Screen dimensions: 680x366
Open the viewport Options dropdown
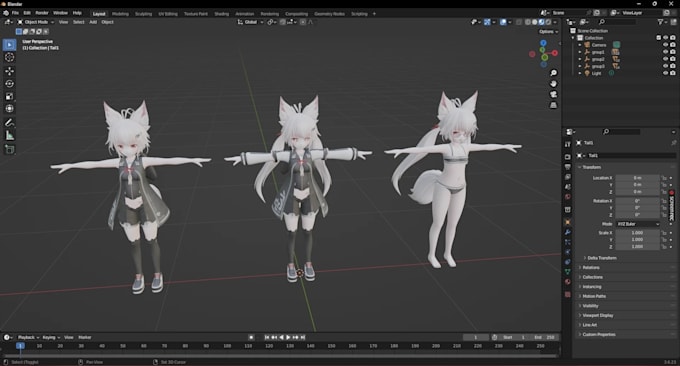(548, 32)
